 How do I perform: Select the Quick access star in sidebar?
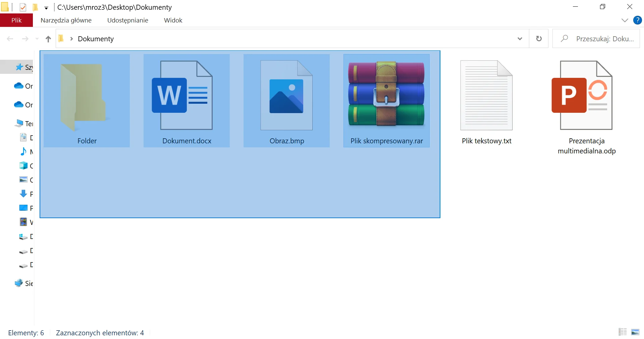[19, 67]
